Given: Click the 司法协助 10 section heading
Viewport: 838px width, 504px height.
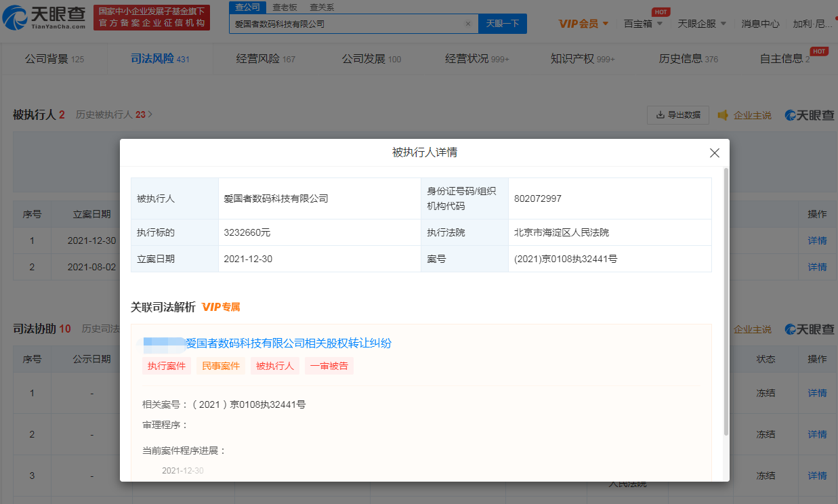Looking at the screenshot, I should click(x=42, y=329).
